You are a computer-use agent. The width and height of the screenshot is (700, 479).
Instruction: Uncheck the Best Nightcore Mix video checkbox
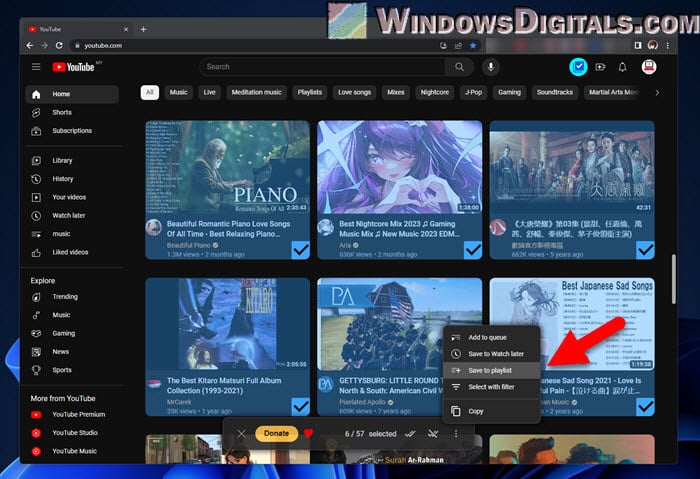pos(473,250)
